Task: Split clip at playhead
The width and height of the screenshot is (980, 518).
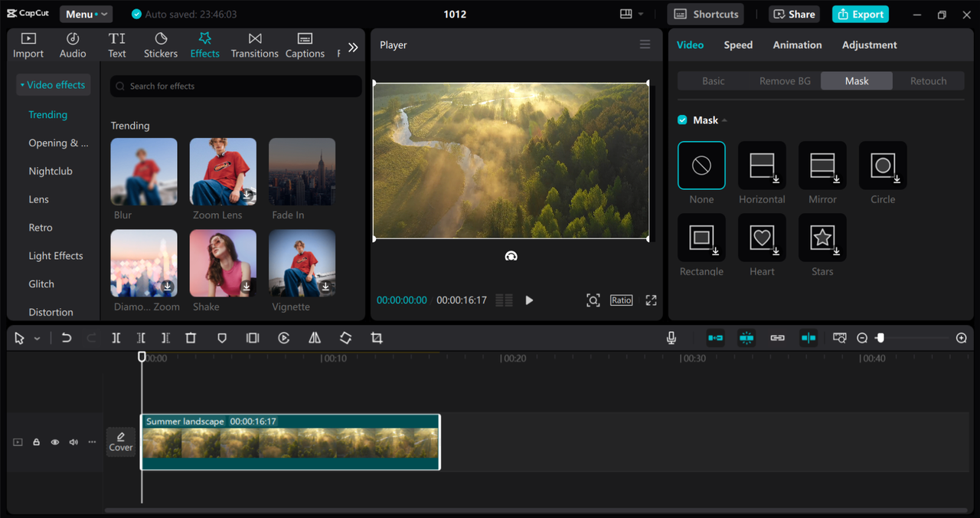Action: pos(116,338)
